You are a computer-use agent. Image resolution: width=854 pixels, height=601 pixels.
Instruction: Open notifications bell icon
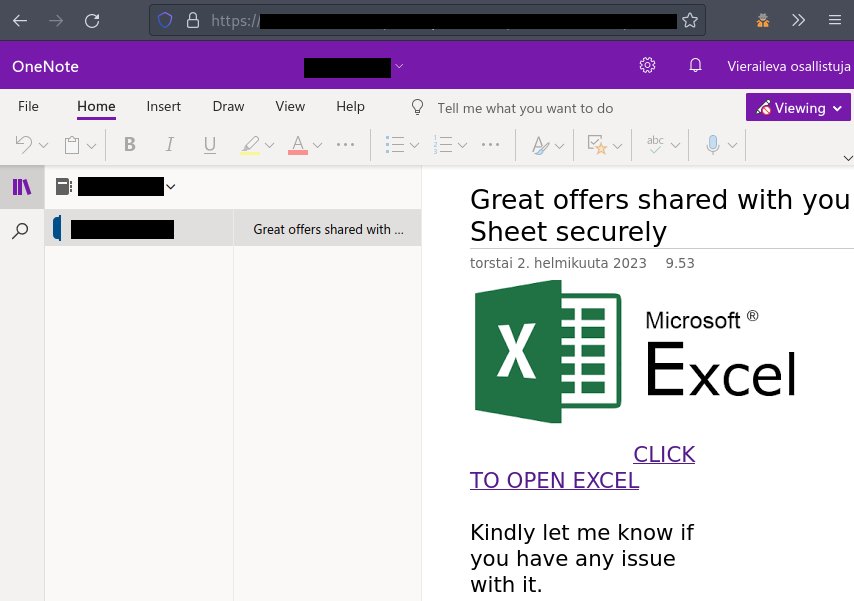(695, 65)
